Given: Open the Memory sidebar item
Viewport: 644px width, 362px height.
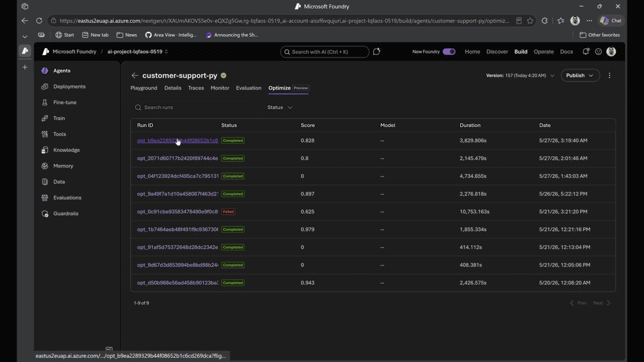Looking at the screenshot, I should click(63, 166).
